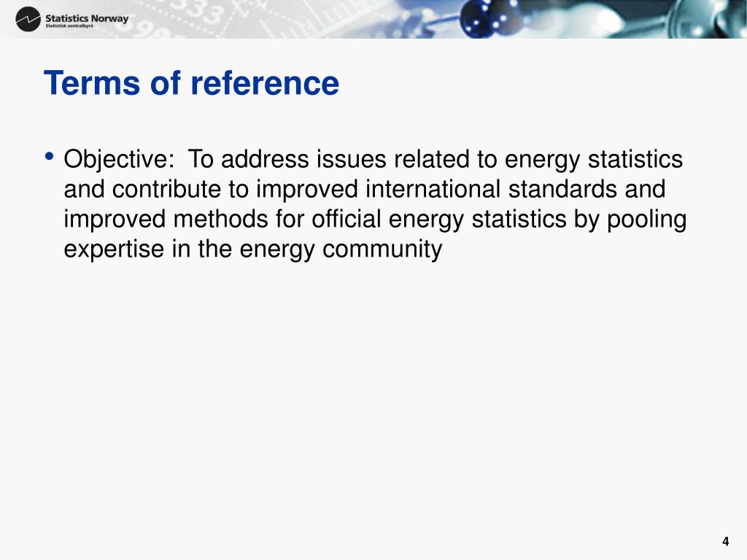
Task: Click the Statistics Norway circular logo icon
Action: (x=28, y=19)
